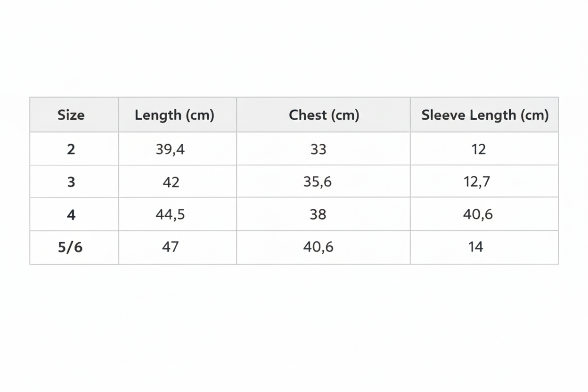Click the chest value 33

pos(318,149)
